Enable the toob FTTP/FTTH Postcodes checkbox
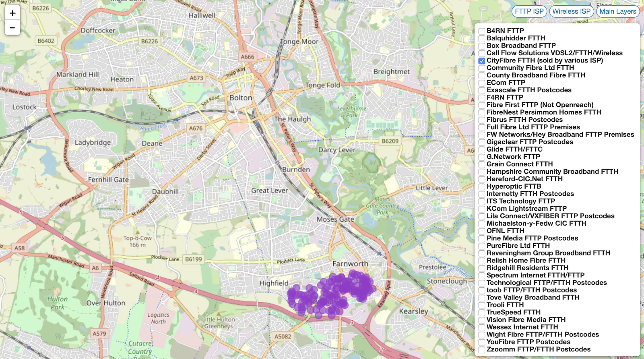644x359 pixels. point(481,291)
